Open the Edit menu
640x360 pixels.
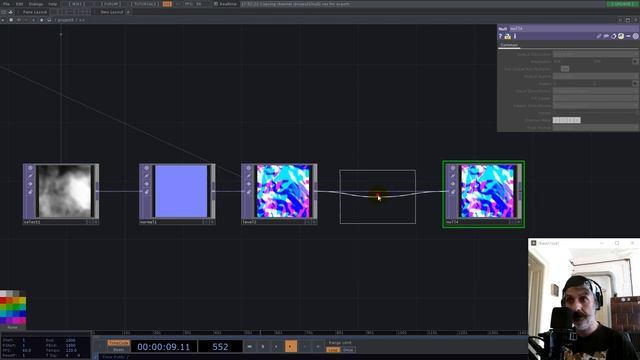click(19, 4)
